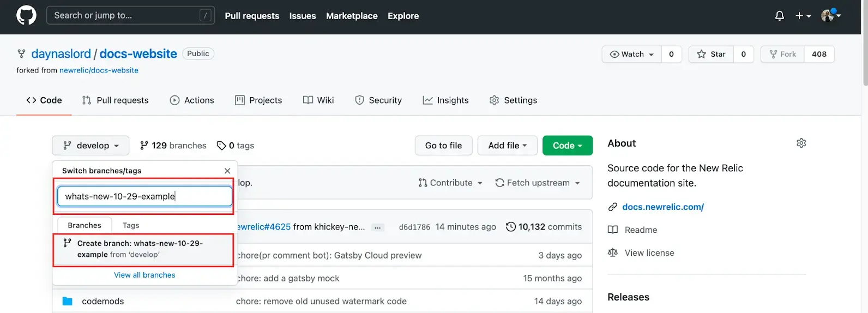Screen dimensions: 868x313
Task: Expand the Add file menu
Action: (x=507, y=146)
